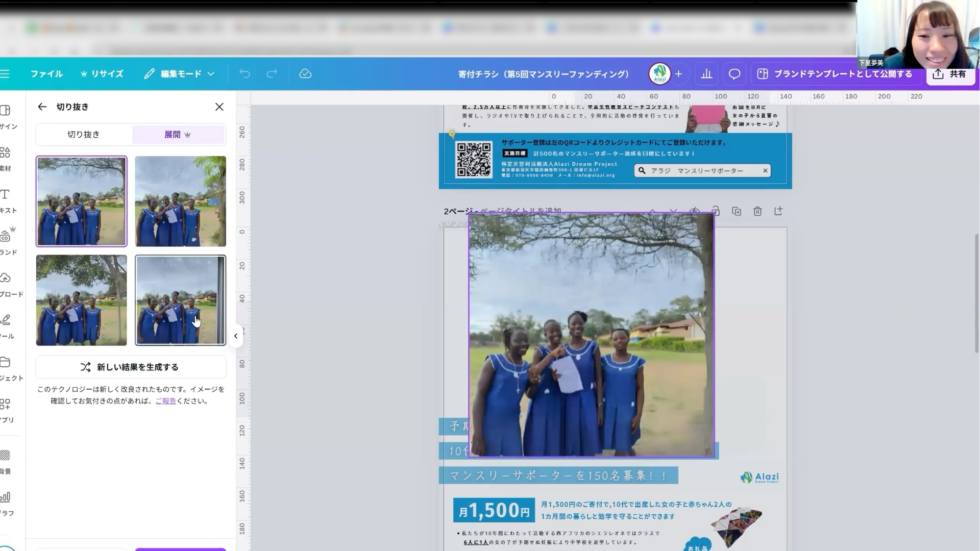Add a collaborator with the plus icon
This screenshot has height=551, width=980.
click(x=679, y=74)
